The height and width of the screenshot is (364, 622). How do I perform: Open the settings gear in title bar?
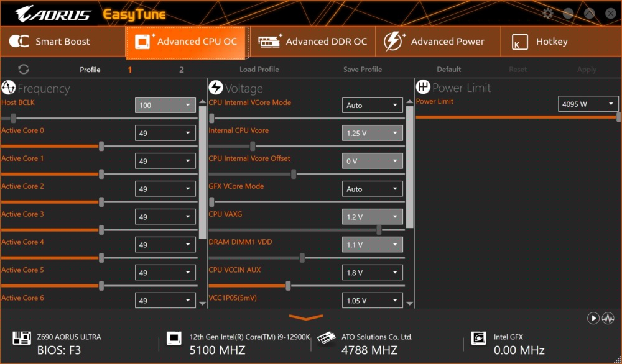[548, 14]
